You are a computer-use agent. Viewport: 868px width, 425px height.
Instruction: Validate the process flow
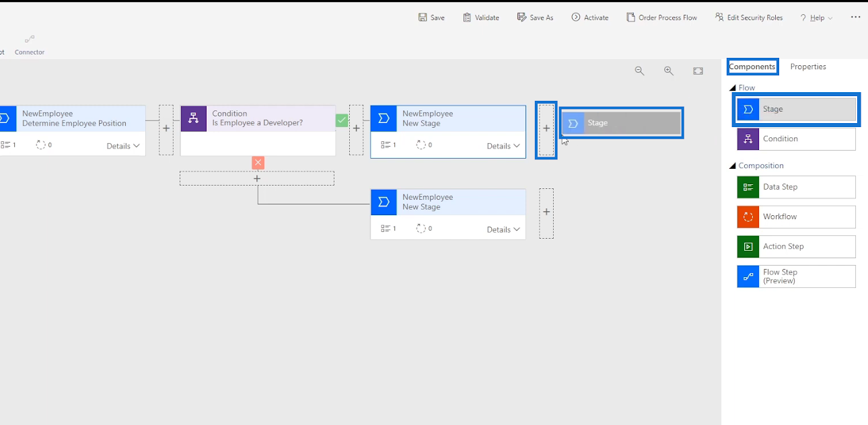[x=481, y=17]
